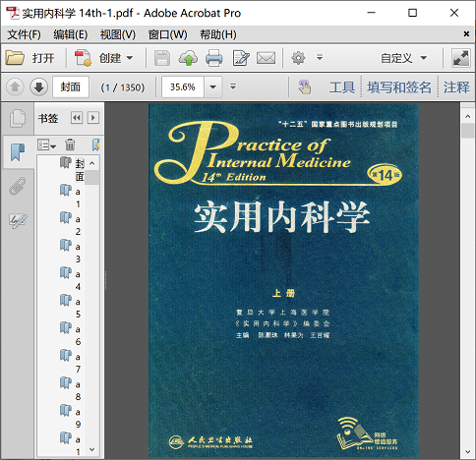Open bookmarks options menu dropdown
Viewport: 476px width, 460px height.
tap(46, 144)
